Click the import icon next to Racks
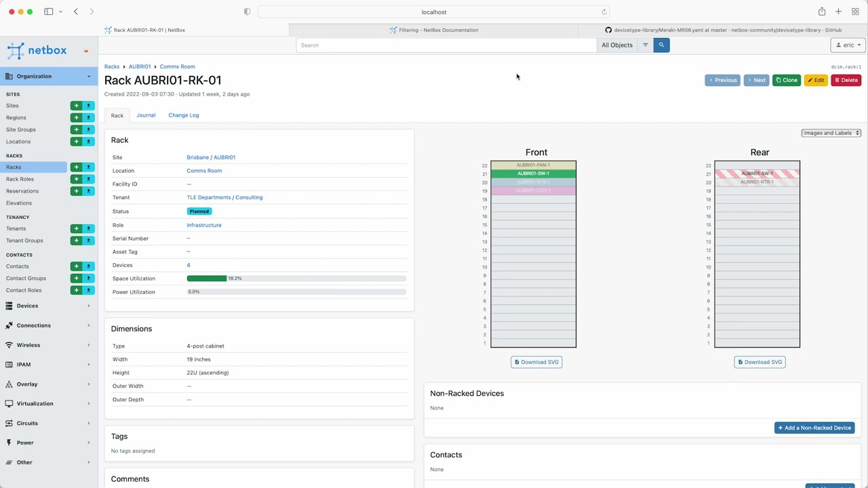 coord(88,167)
